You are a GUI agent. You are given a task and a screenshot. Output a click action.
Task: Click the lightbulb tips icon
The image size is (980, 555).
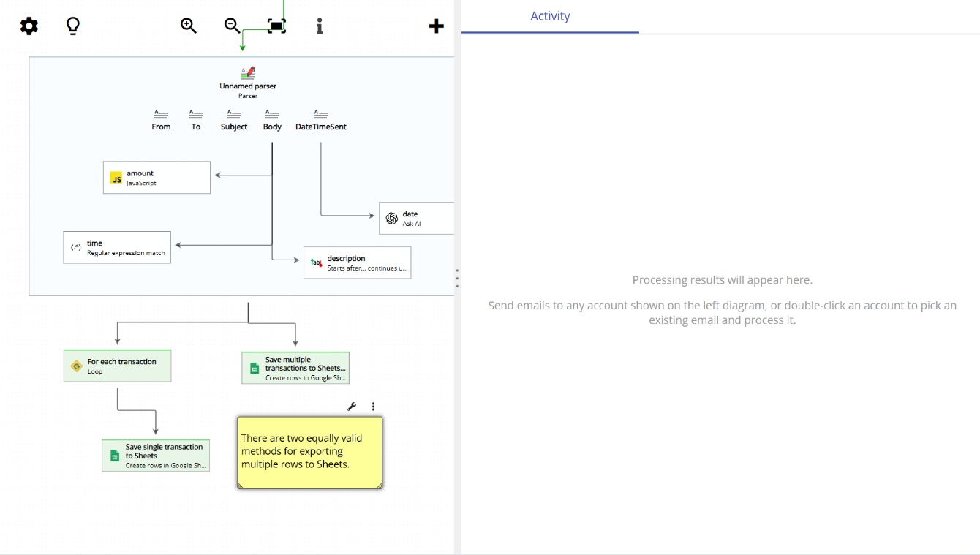point(72,26)
